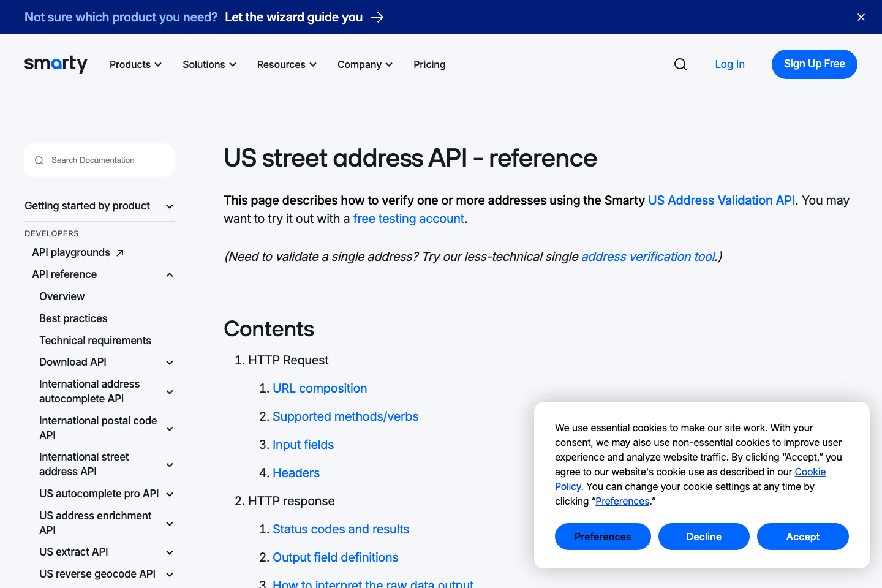882x588 pixels.
Task: Open the Resources dropdown
Action: pos(285,64)
